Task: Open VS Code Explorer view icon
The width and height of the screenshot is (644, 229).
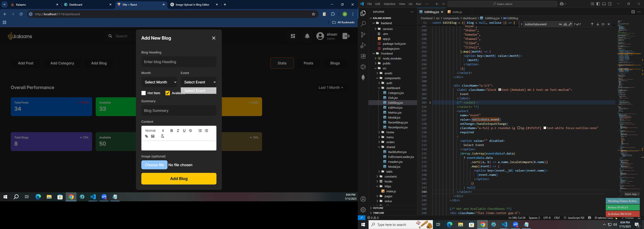Action: (x=363, y=13)
